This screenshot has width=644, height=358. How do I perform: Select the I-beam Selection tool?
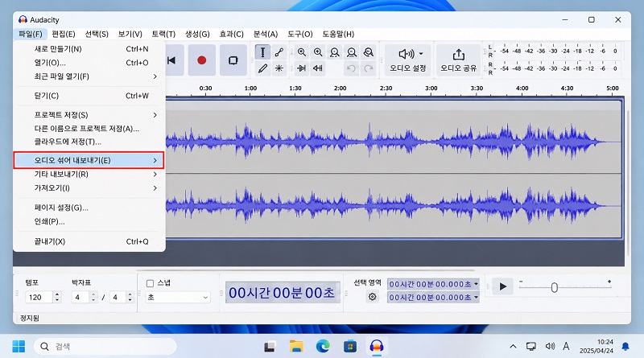262,52
